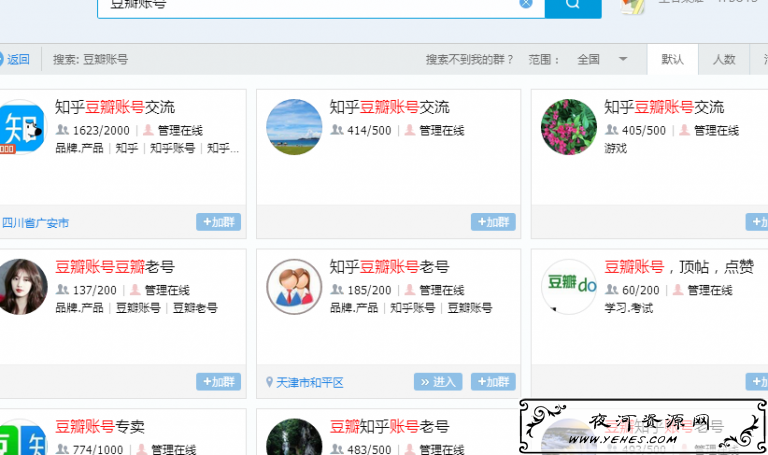Click the blue magnifier search button
Image resolution: width=768 pixels, height=455 pixels.
573,7
